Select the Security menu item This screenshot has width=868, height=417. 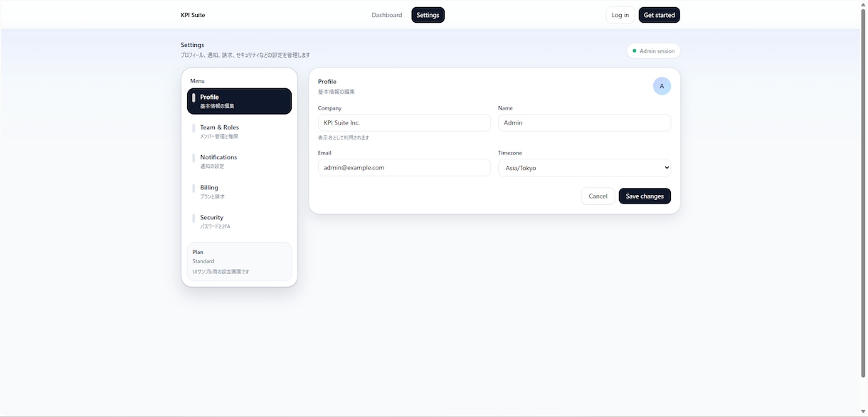point(239,221)
